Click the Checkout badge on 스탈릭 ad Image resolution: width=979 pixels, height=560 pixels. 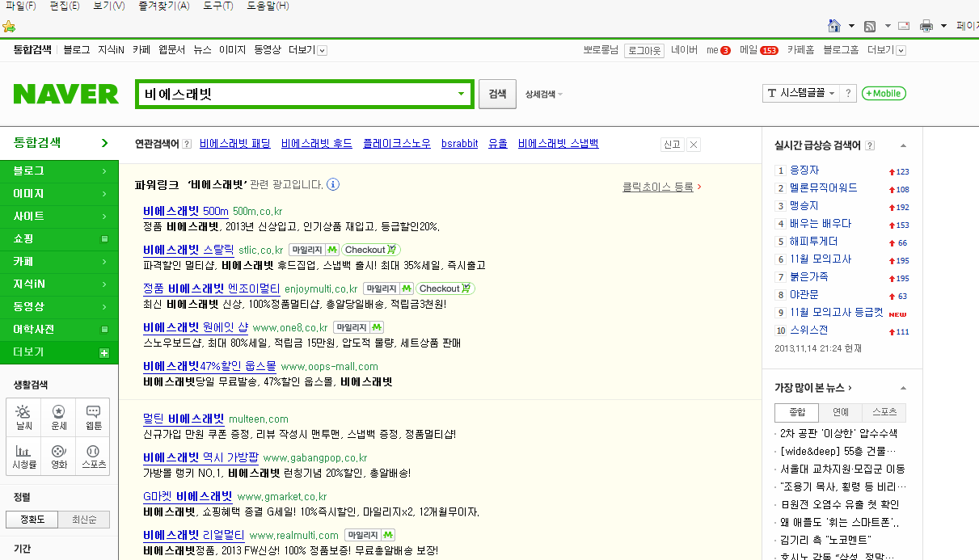pyautogui.click(x=371, y=250)
